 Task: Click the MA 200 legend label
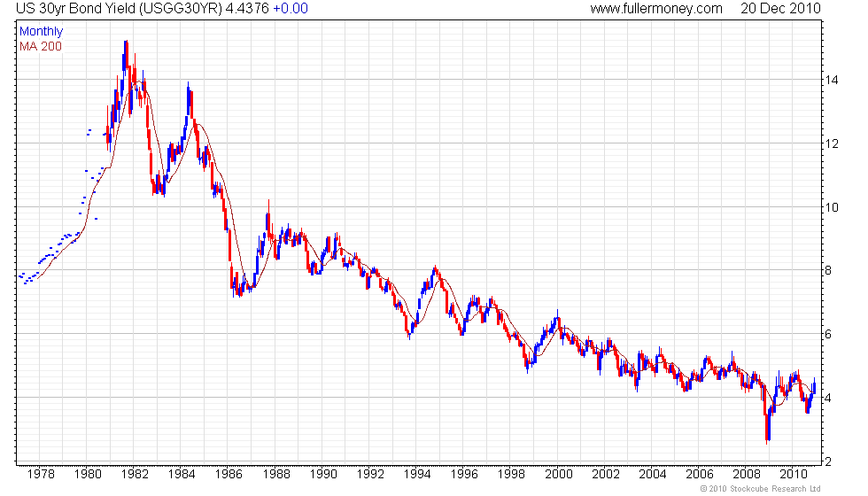41,46
